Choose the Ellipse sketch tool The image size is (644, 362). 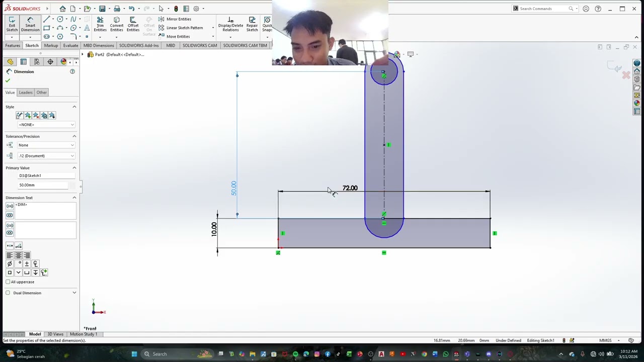click(73, 28)
